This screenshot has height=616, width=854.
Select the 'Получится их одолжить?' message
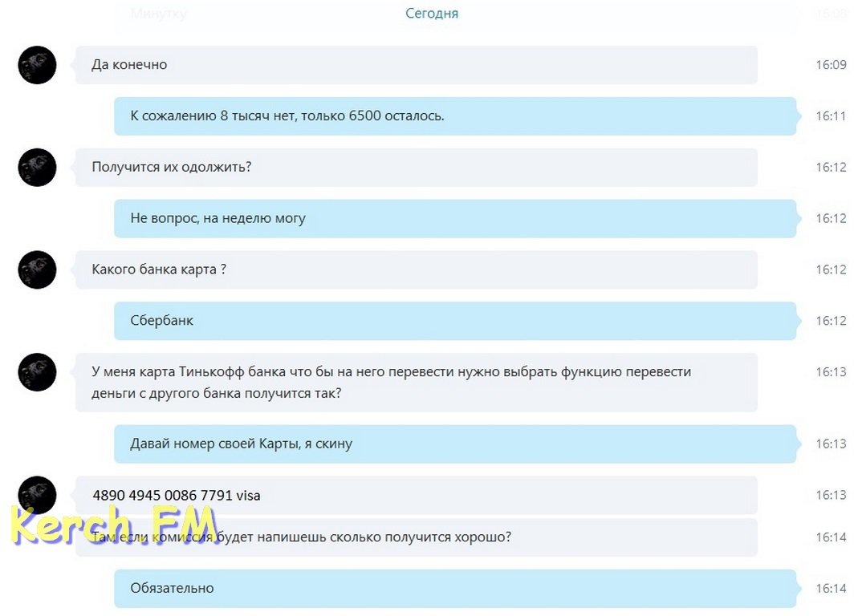[416, 168]
